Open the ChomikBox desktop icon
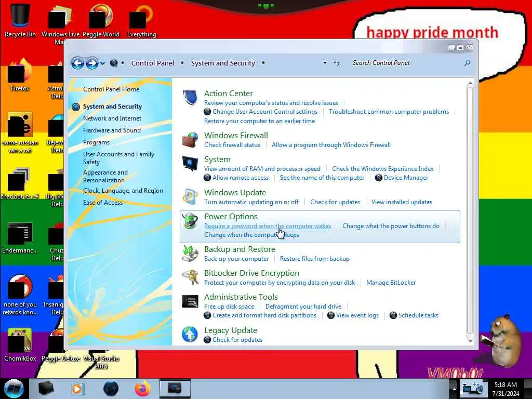The image size is (532, 399). pos(20,344)
